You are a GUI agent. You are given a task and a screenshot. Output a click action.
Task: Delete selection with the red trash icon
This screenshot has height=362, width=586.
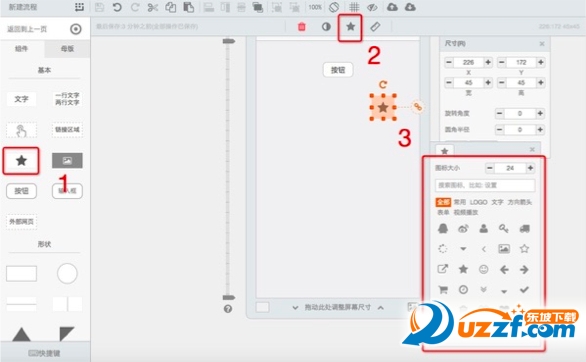(302, 27)
